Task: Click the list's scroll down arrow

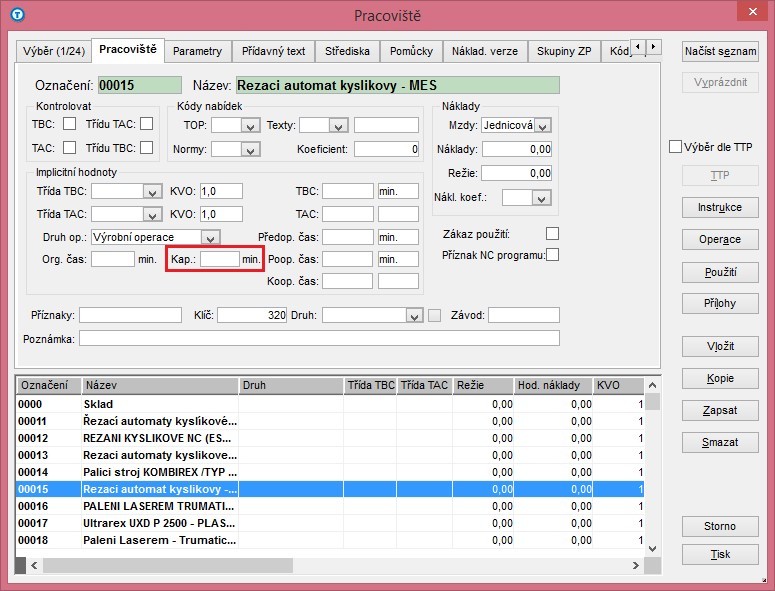Action: 652,549
